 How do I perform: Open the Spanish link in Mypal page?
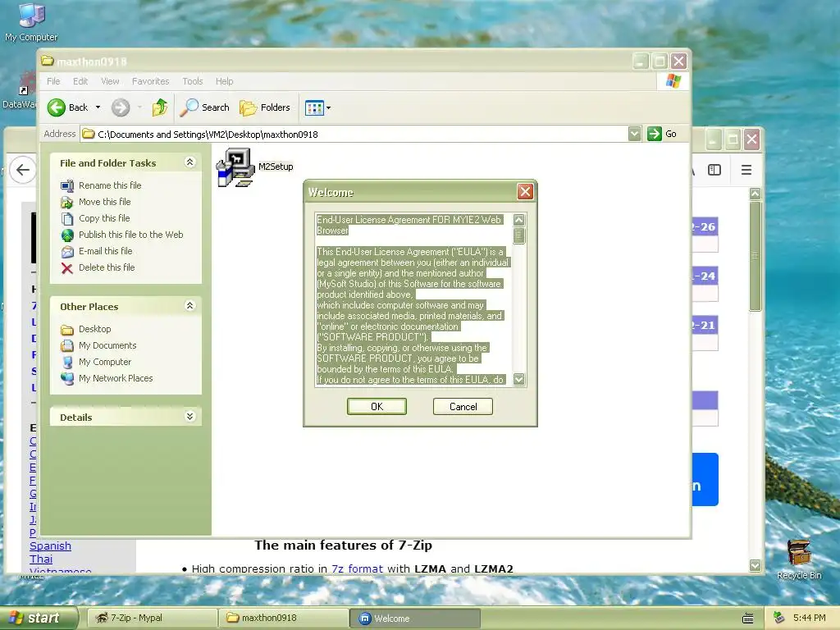(x=50, y=546)
